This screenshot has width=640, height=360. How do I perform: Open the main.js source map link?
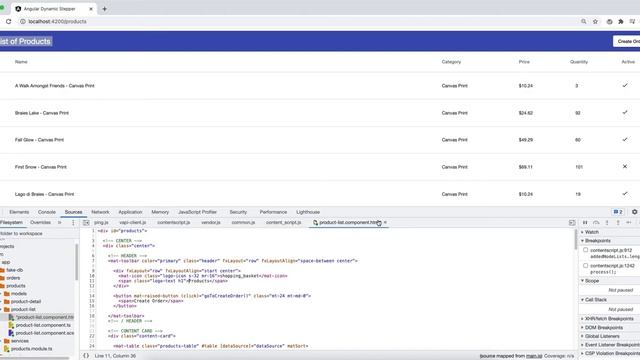pos(534,356)
